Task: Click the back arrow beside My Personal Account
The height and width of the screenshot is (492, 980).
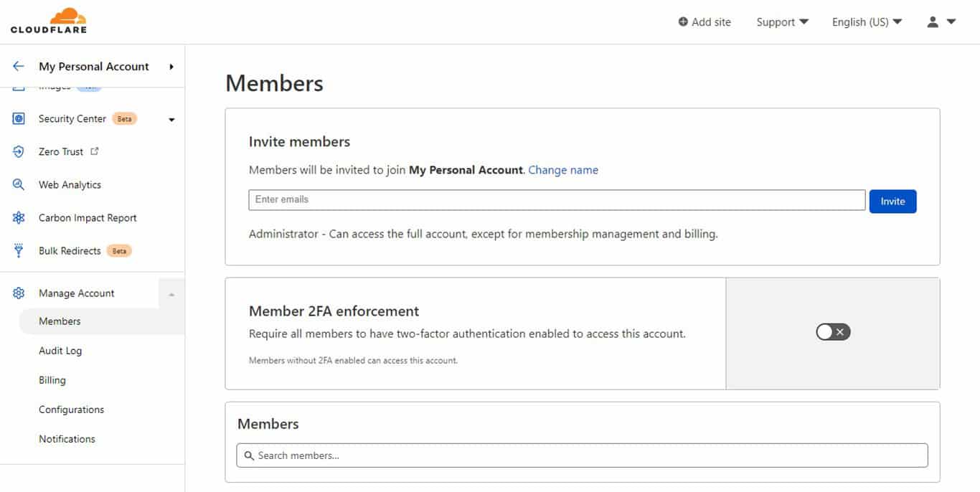Action: click(19, 66)
